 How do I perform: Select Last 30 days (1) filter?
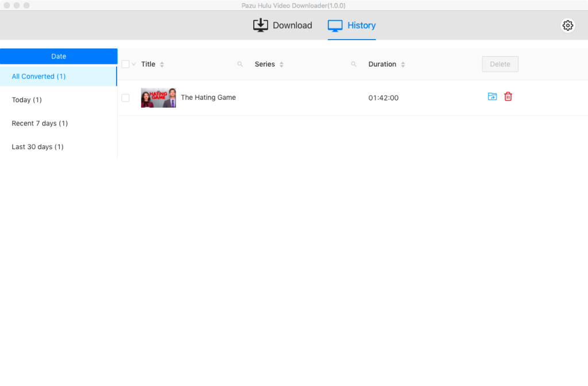[x=59, y=147]
